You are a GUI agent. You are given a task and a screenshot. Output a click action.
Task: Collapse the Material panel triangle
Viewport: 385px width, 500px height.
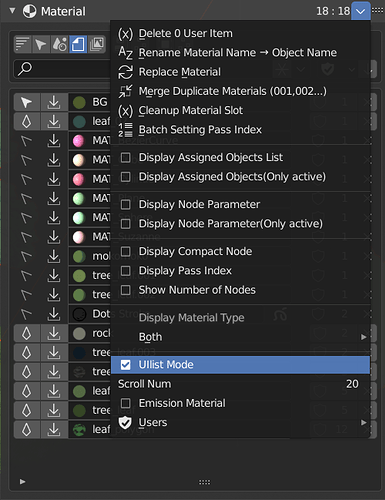point(13,11)
